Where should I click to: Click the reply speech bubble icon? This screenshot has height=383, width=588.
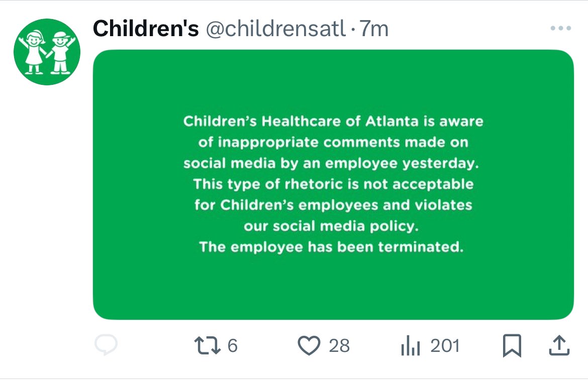coord(106,345)
